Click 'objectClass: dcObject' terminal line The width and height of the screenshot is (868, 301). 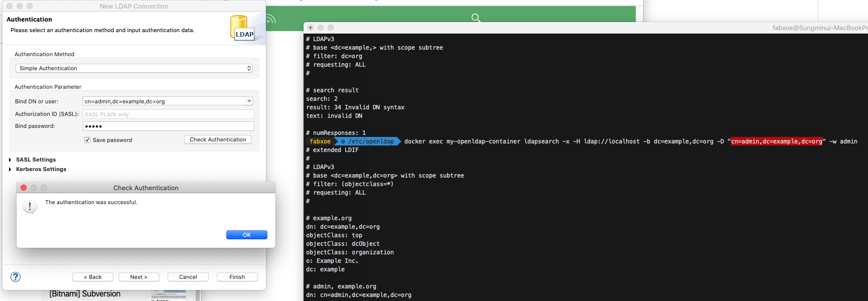pos(343,244)
